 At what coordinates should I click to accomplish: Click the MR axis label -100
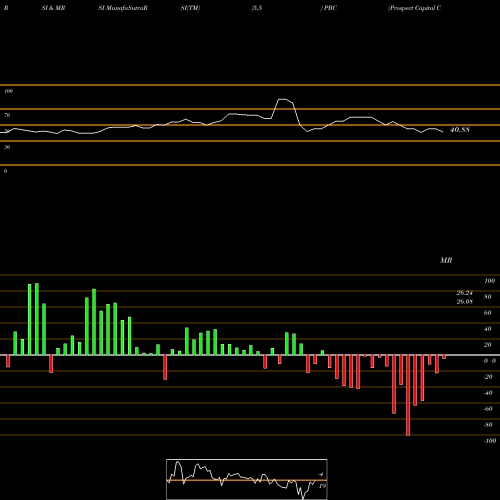click(x=490, y=441)
